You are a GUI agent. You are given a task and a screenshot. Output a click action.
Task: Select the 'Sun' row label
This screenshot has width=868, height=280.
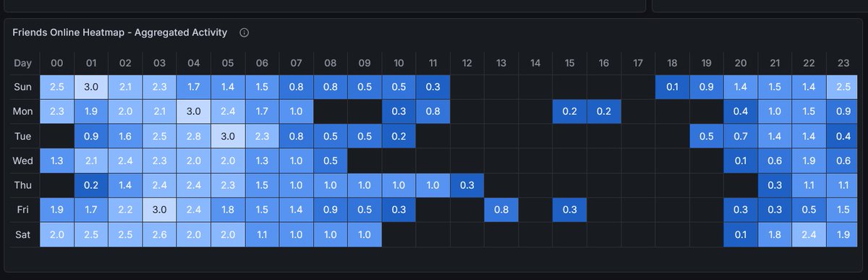coord(23,87)
